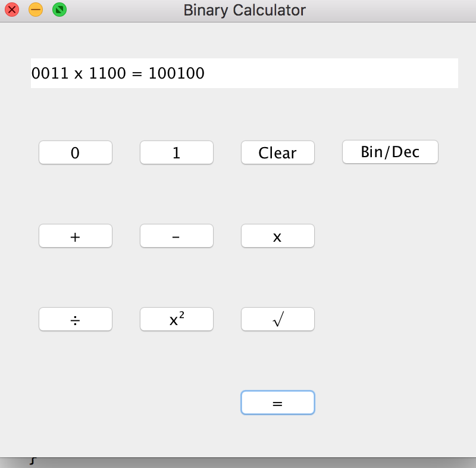The image size is (476, 468).
Task: Click the green zoom window control
Action: pyautogui.click(x=59, y=10)
